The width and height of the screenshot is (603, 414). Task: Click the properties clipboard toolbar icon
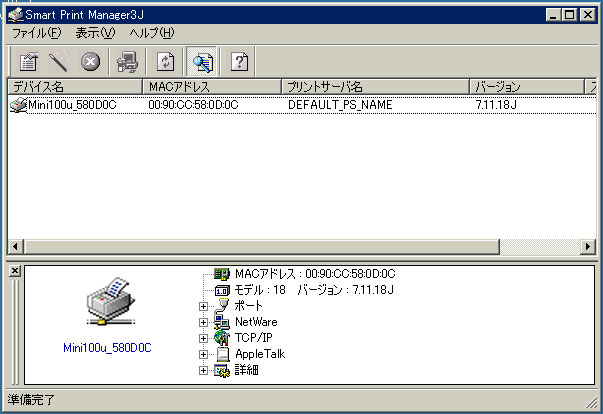click(29, 62)
